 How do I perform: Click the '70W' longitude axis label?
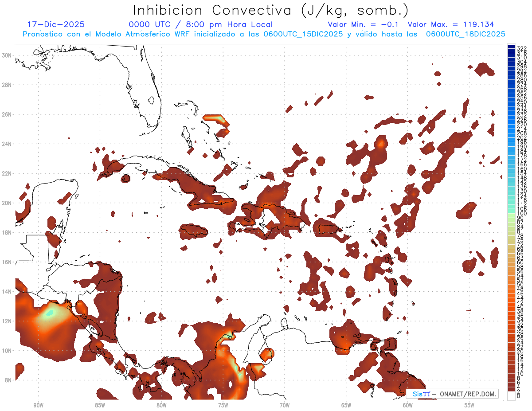(285, 406)
